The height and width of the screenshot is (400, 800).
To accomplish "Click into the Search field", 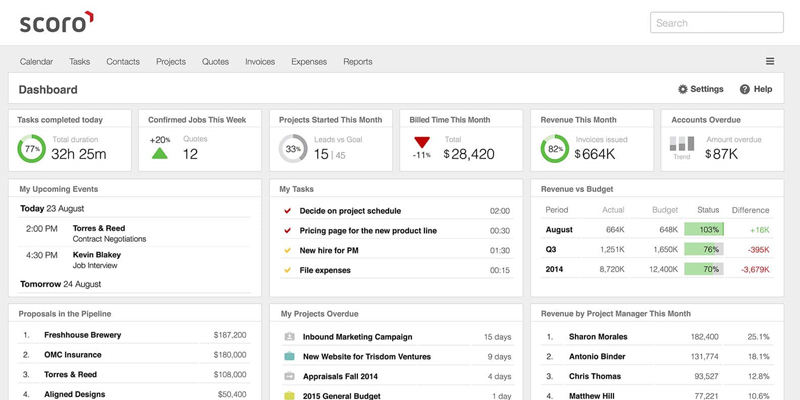I will pyautogui.click(x=715, y=23).
